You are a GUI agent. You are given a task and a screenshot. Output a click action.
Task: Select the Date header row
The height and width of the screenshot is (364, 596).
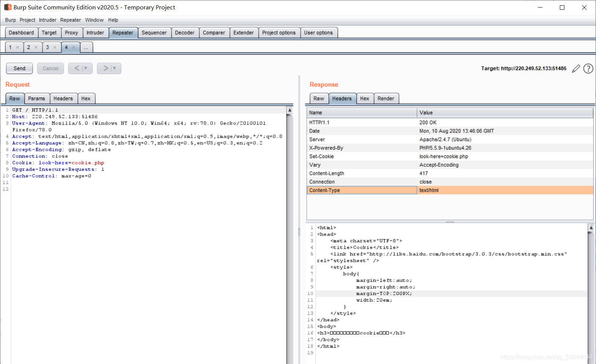click(x=450, y=131)
